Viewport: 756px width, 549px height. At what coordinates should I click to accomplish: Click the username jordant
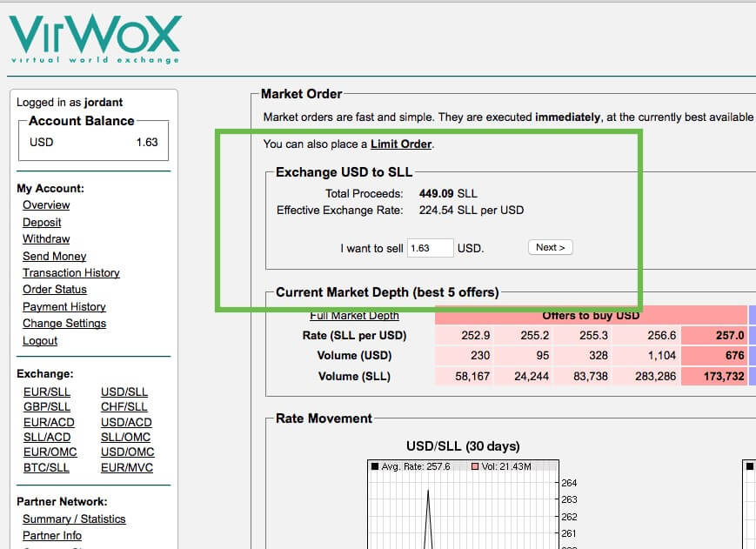pyautogui.click(x=104, y=102)
